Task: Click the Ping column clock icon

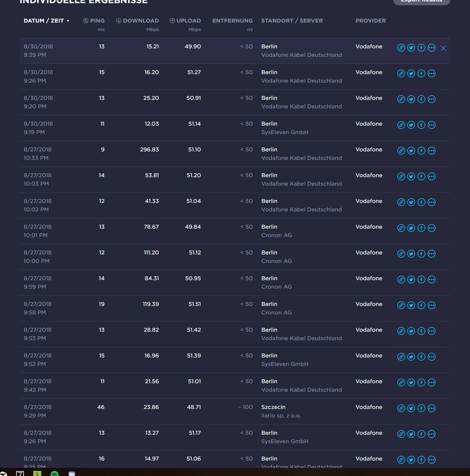Action: [x=85, y=20]
